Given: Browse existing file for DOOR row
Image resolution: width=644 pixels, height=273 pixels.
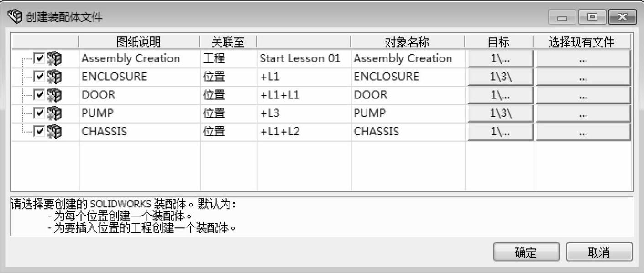Looking at the screenshot, I should 582,95.
